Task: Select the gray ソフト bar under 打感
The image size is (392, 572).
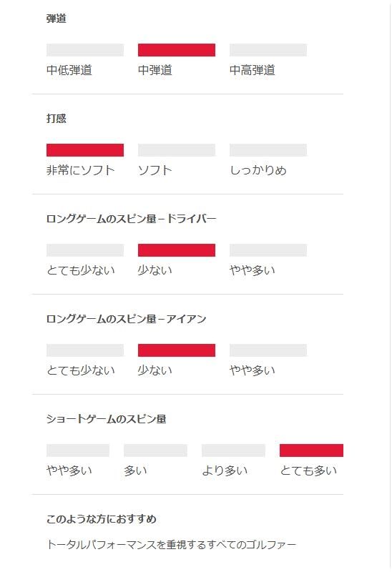Action: [x=177, y=150]
